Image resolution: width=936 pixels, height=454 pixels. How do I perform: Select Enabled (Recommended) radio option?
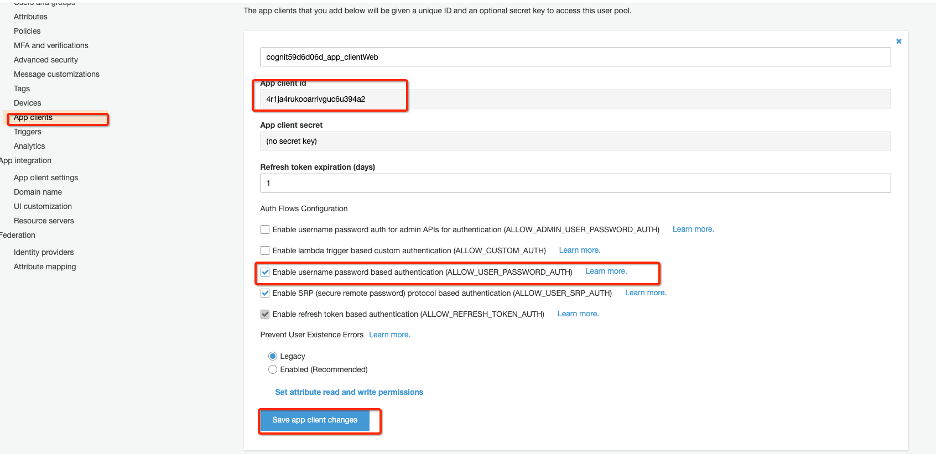tap(272, 370)
